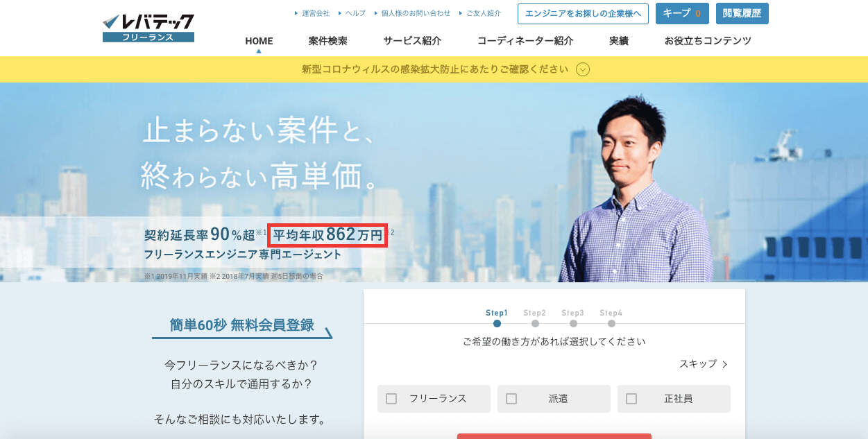This screenshot has height=439, width=868.
Task: Open the 案件検索 menu
Action: pyautogui.click(x=327, y=41)
